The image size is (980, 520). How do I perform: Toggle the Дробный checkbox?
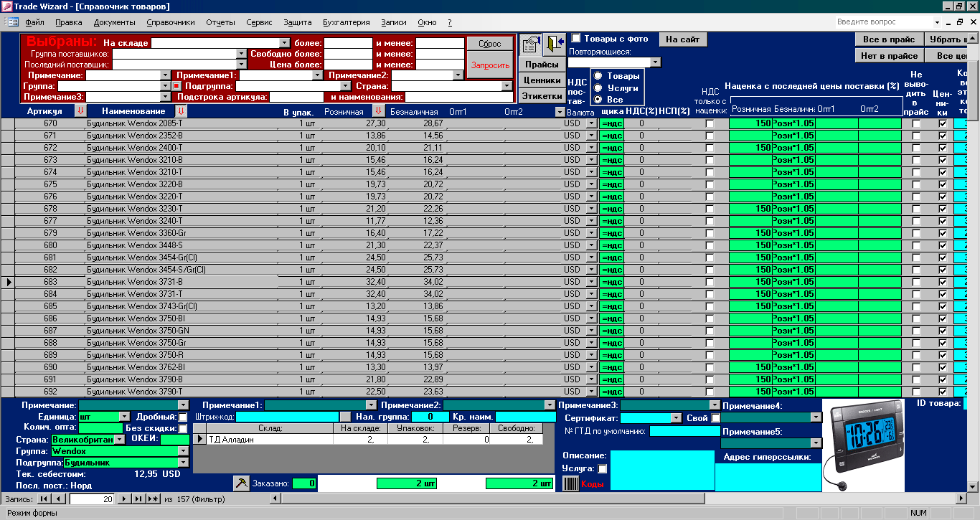tap(183, 417)
